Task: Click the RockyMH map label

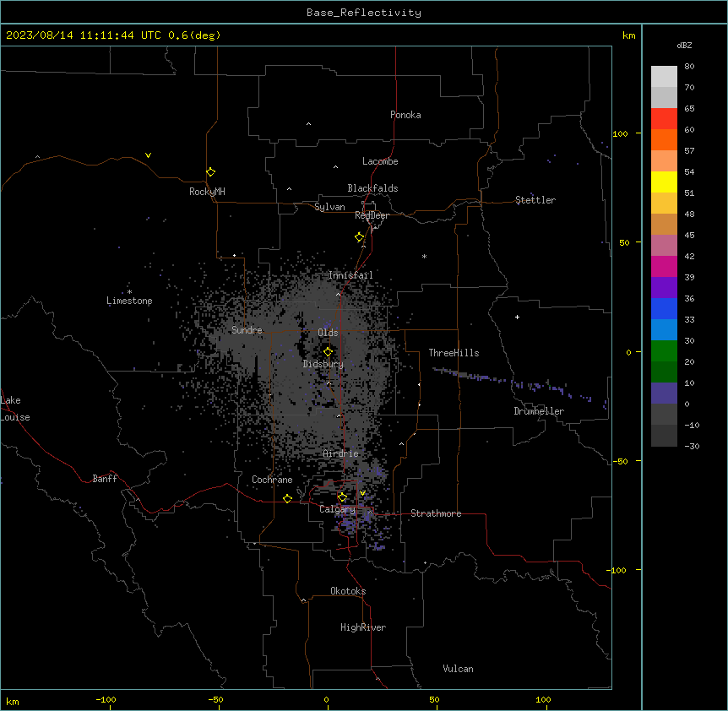Action: (x=207, y=192)
